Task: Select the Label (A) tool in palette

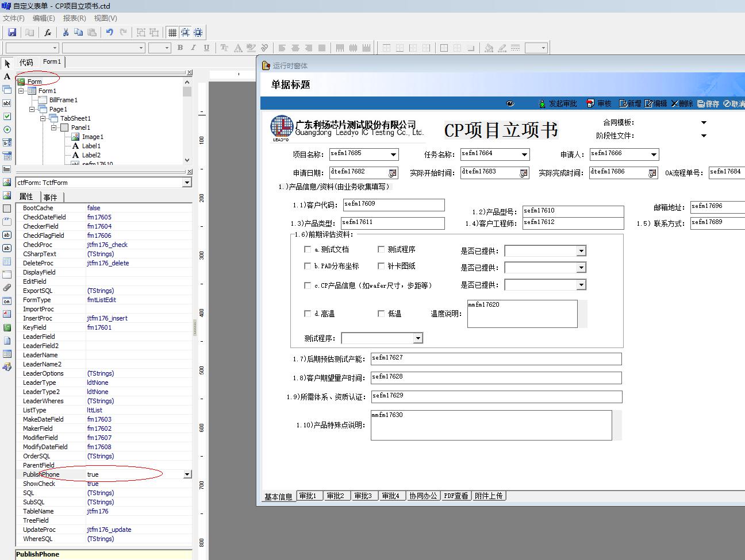Action: pos(7,76)
